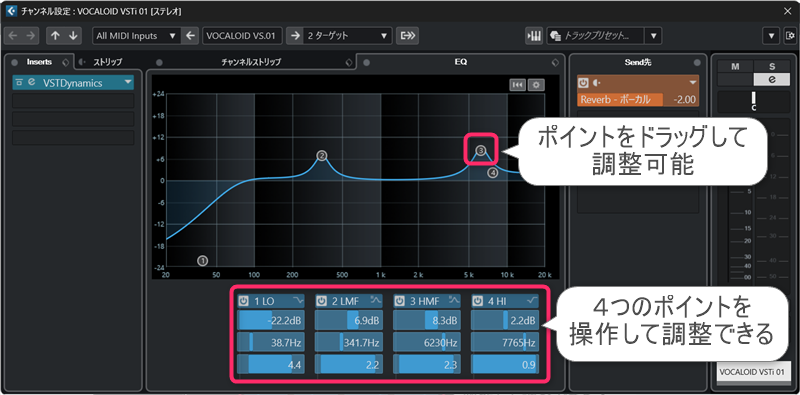Select Send先 panel header
This screenshot has width=800, height=395.
point(638,62)
